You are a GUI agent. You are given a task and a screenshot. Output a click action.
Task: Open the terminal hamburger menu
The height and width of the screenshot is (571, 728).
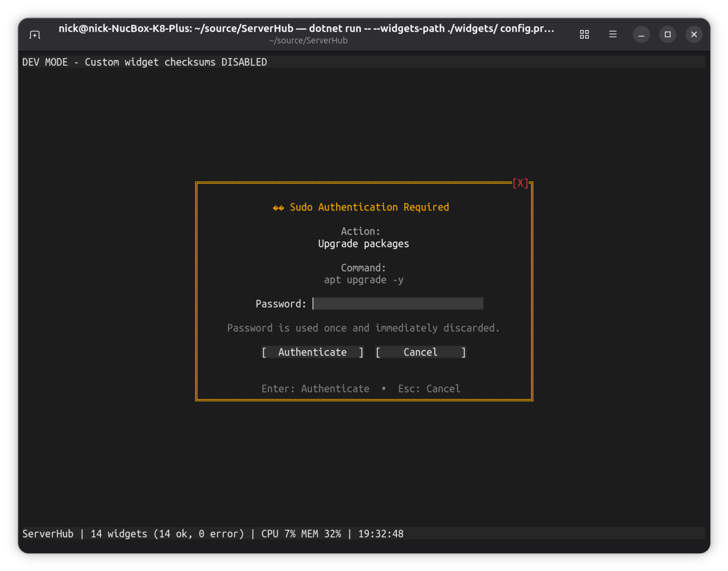pos(613,34)
